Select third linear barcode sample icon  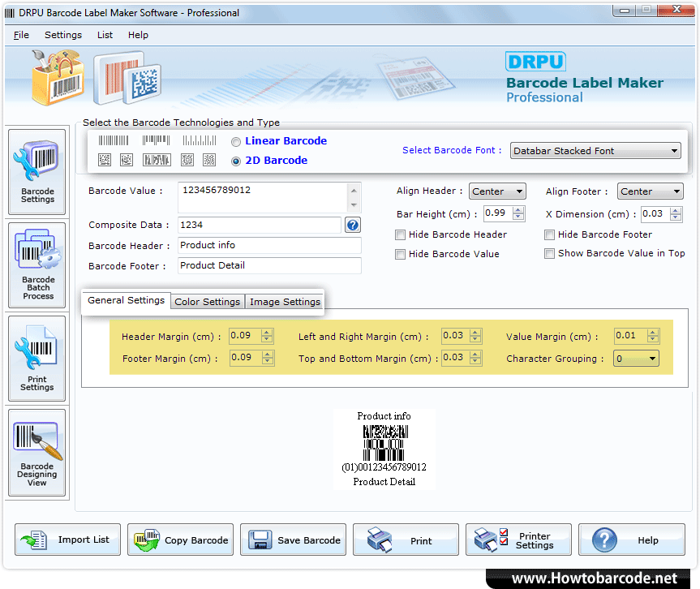coord(200,140)
